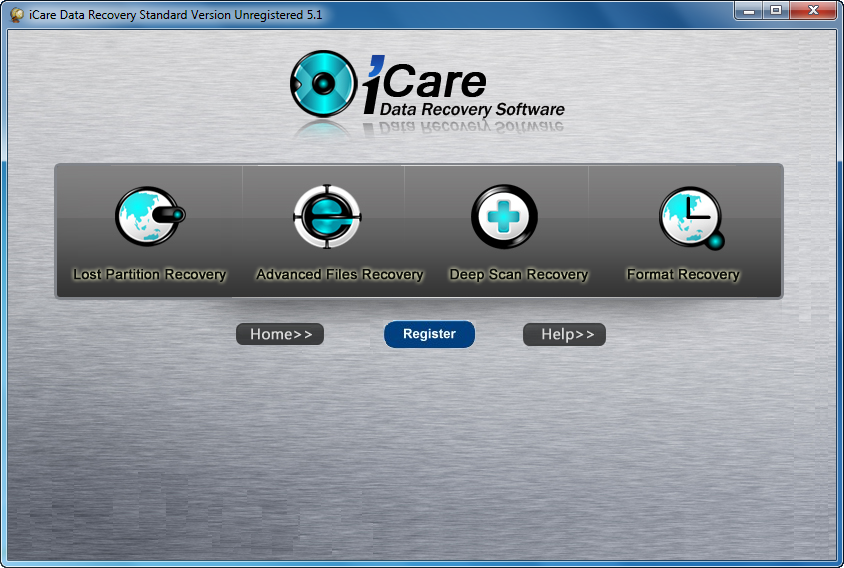This screenshot has height=568, width=844.
Task: Close the iCare Data Recovery window
Action: [x=813, y=11]
